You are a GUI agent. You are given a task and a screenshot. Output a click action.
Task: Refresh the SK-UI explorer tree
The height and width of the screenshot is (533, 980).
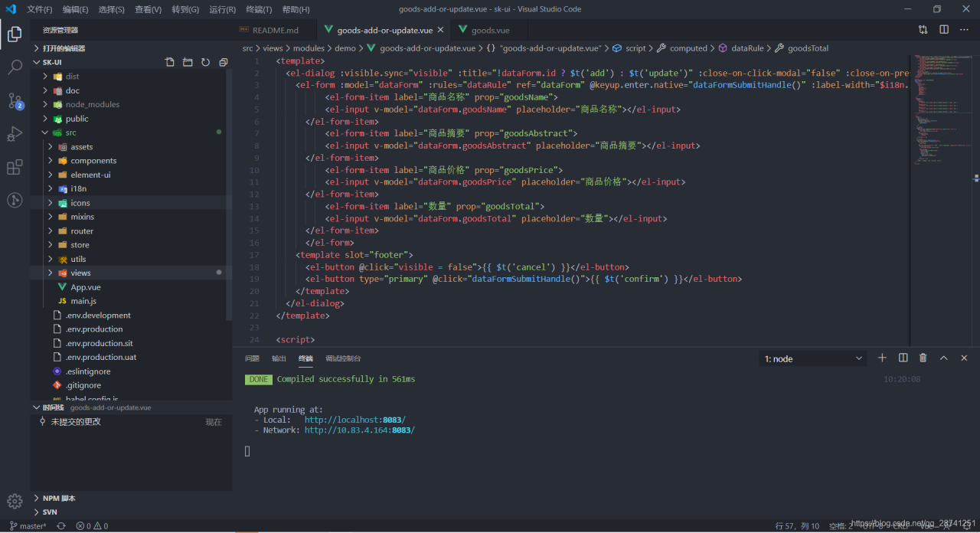pos(205,62)
